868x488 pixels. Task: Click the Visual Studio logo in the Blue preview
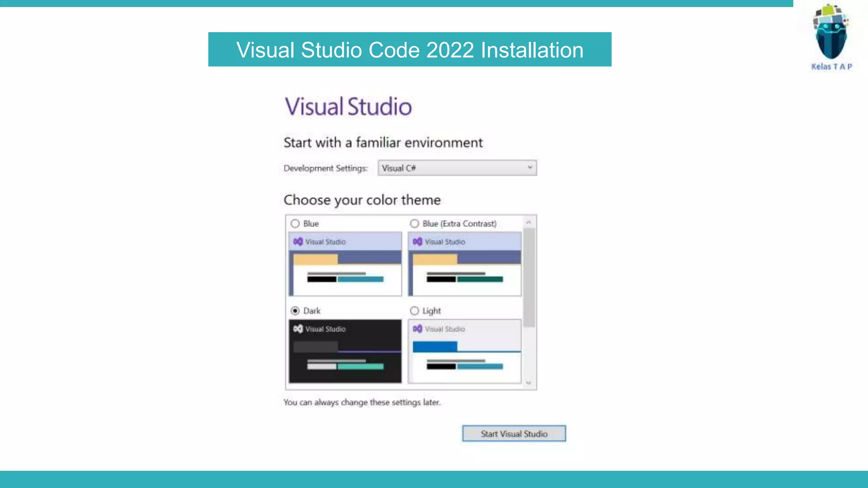click(x=298, y=241)
